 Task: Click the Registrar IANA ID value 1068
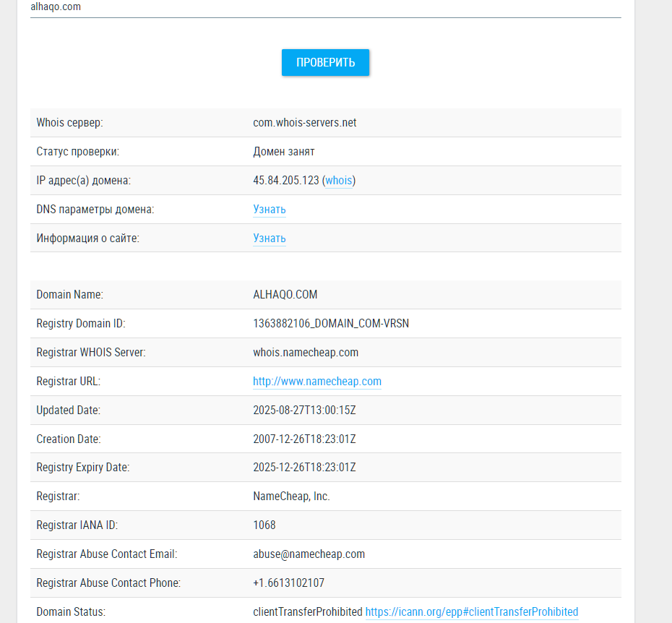[264, 525]
